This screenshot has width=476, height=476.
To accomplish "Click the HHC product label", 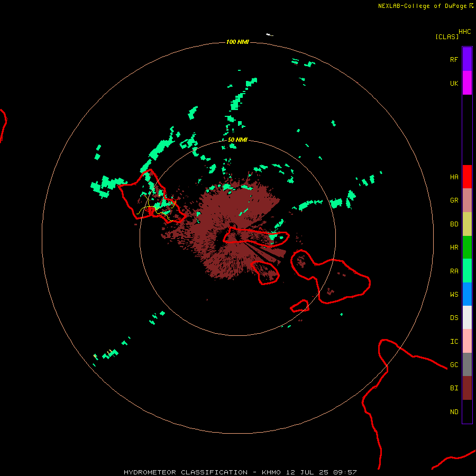I will click(464, 32).
